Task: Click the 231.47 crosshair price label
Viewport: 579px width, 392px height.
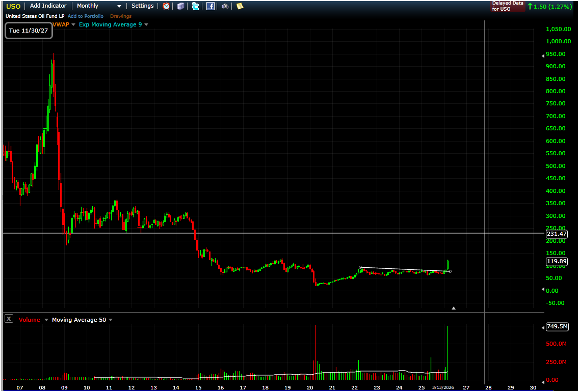Action: tap(557, 234)
